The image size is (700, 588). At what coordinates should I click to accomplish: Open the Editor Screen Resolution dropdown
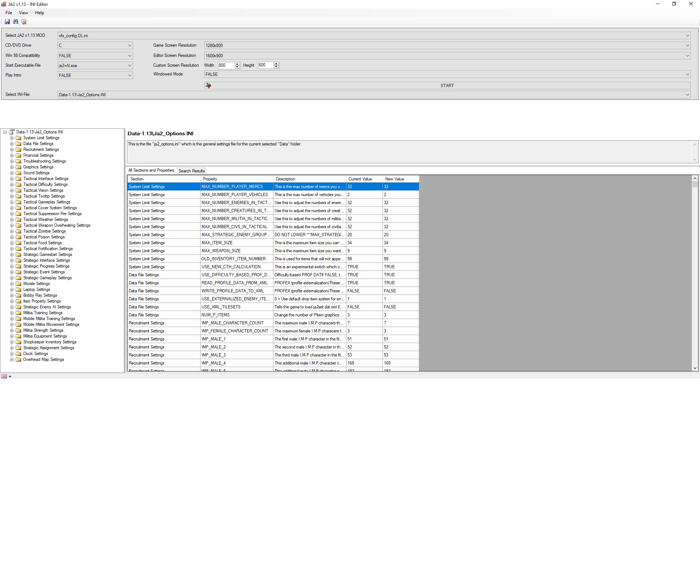coord(447,55)
